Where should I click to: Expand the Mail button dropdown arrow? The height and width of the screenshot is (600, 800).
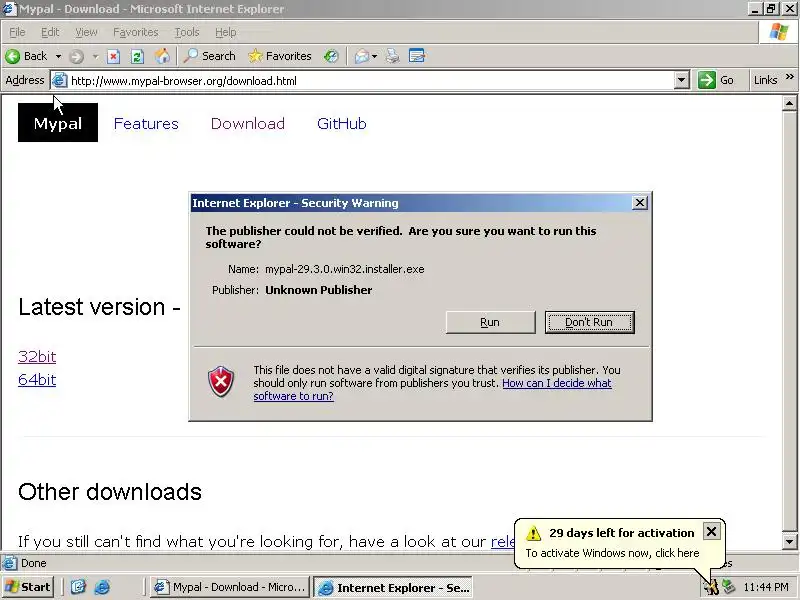[374, 56]
